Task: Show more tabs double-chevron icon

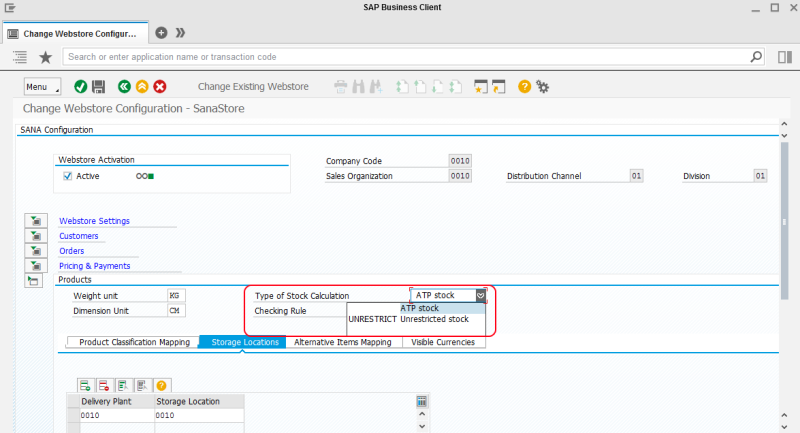Action: click(x=180, y=33)
